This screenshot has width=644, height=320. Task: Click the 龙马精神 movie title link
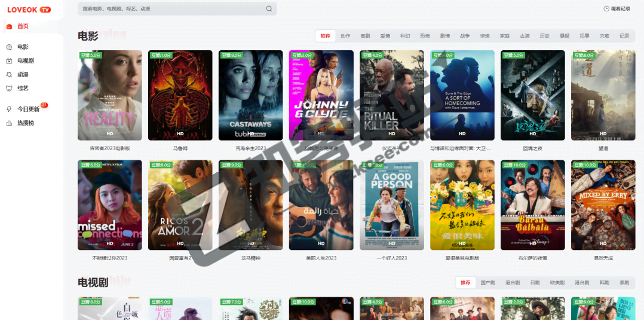(251, 258)
